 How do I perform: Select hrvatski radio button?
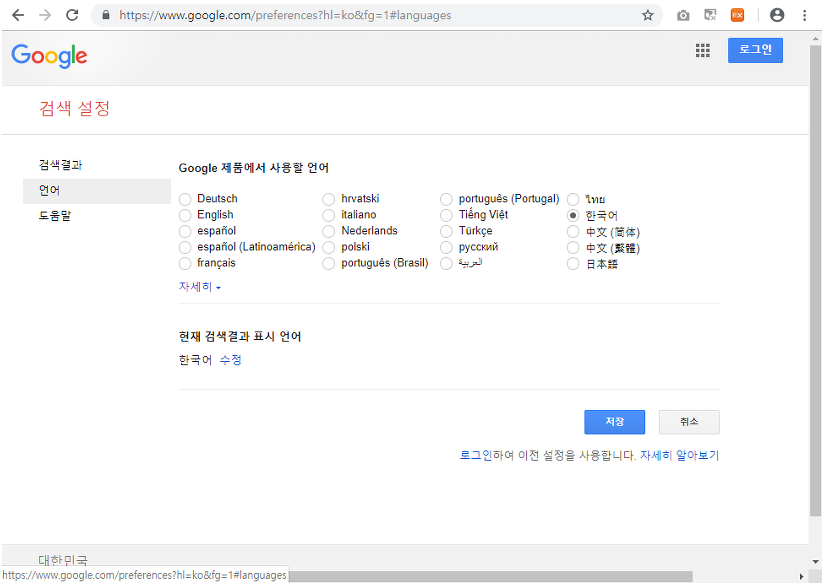[329, 199]
